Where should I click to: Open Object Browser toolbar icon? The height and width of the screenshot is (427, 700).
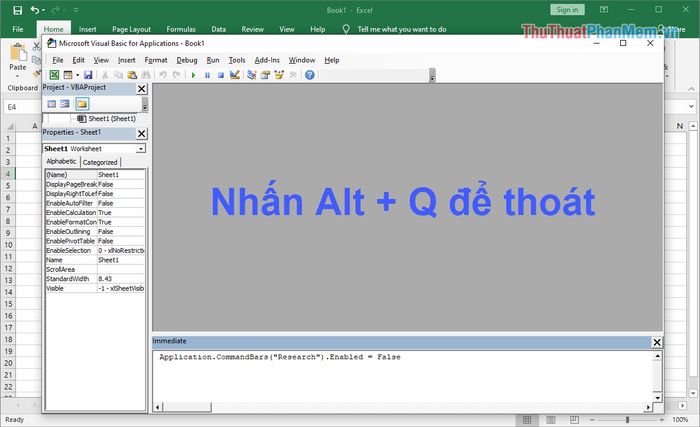click(279, 75)
